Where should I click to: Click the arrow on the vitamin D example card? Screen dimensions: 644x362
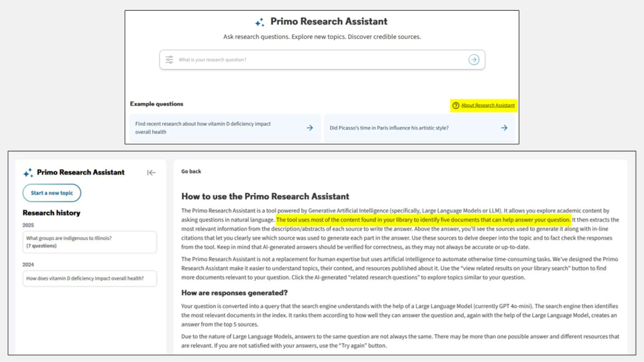pos(310,128)
